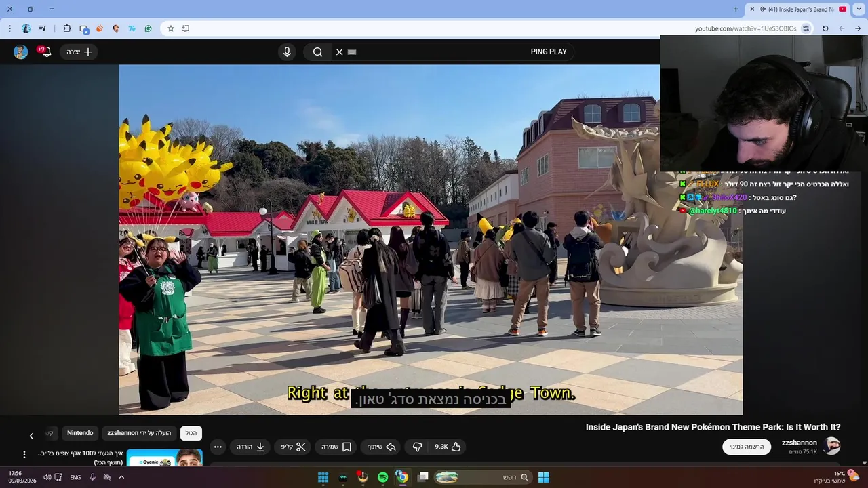
Task: Open Chrome extensions puzzle icon
Action: (66, 28)
